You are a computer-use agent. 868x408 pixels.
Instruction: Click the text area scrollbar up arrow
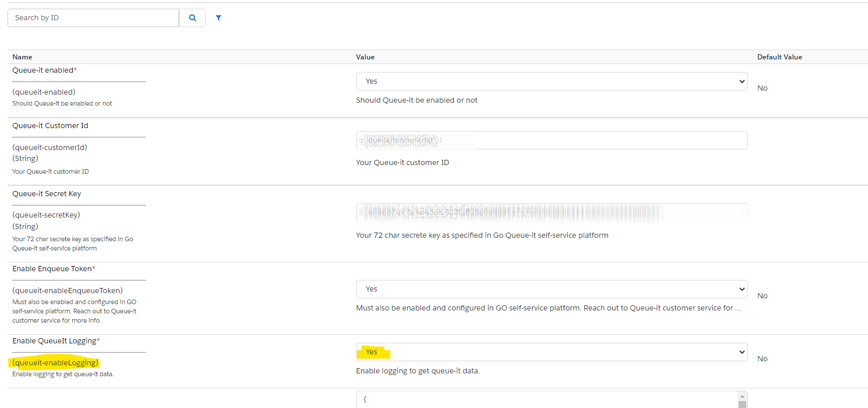click(x=743, y=396)
